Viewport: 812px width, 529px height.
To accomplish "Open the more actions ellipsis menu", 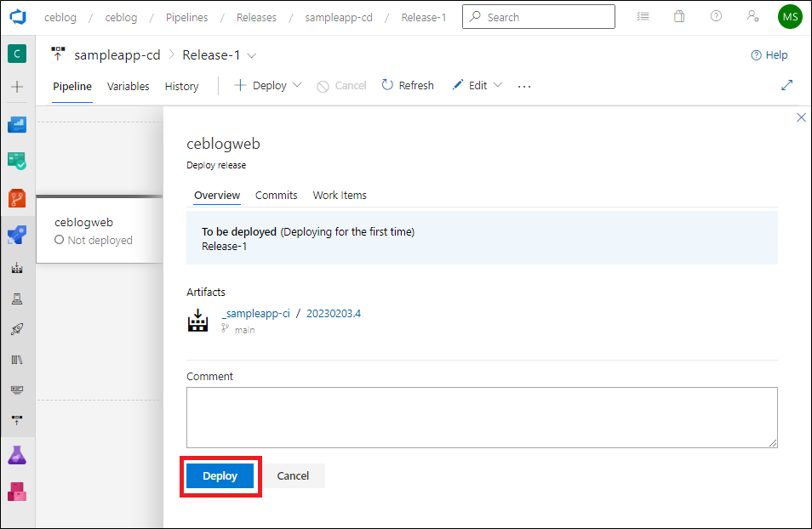I will [524, 87].
